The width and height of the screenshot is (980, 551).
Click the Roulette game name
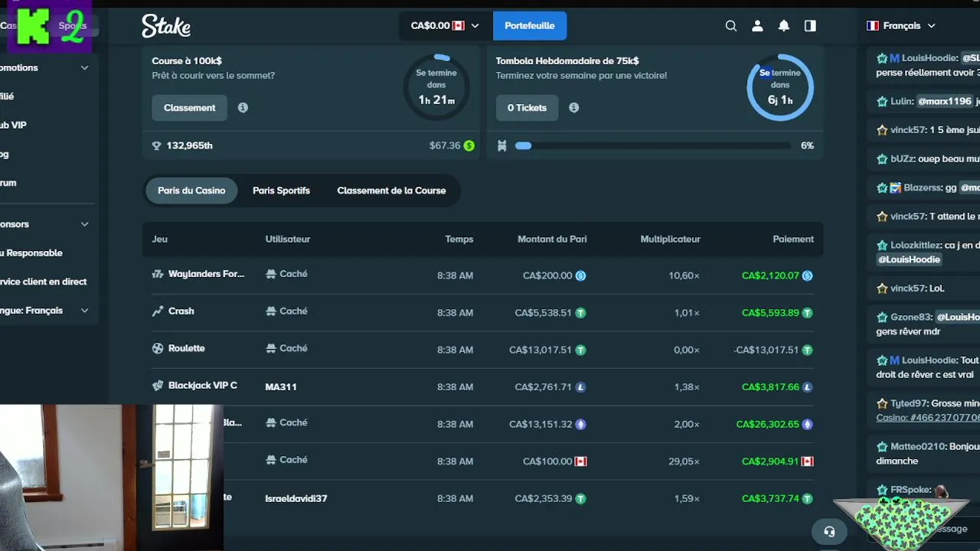coord(187,348)
